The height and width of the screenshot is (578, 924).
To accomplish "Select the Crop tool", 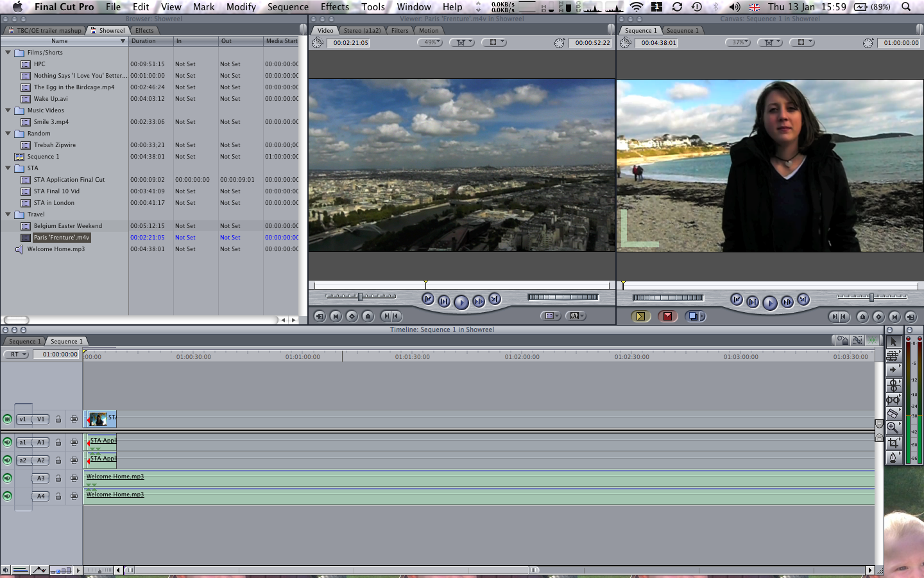I will tap(893, 443).
